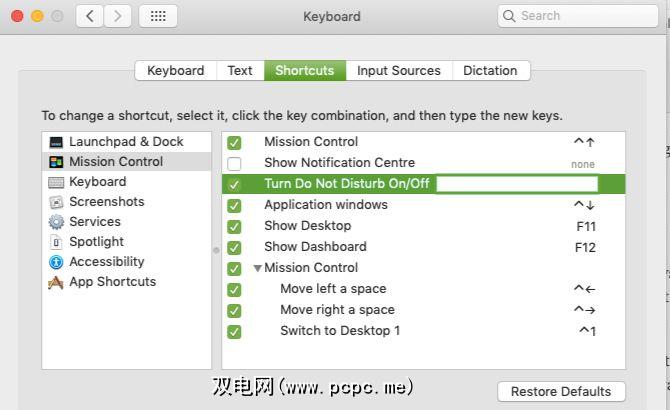
Task: Click the Show Dashboard F12 shortcut
Action: (x=585, y=247)
